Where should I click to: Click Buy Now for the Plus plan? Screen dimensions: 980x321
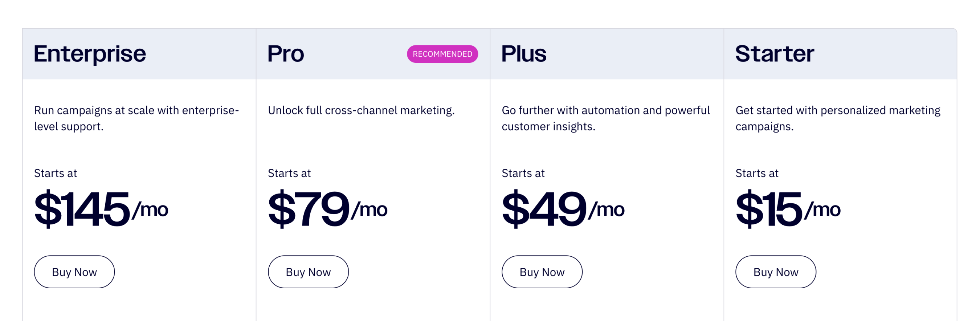542,272
